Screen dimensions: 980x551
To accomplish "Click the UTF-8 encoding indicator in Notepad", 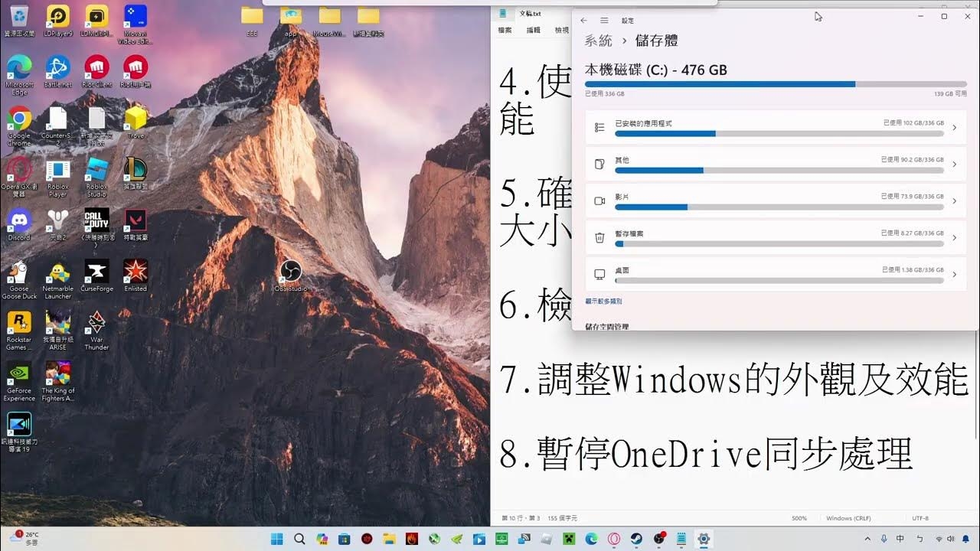I will coord(920,518).
